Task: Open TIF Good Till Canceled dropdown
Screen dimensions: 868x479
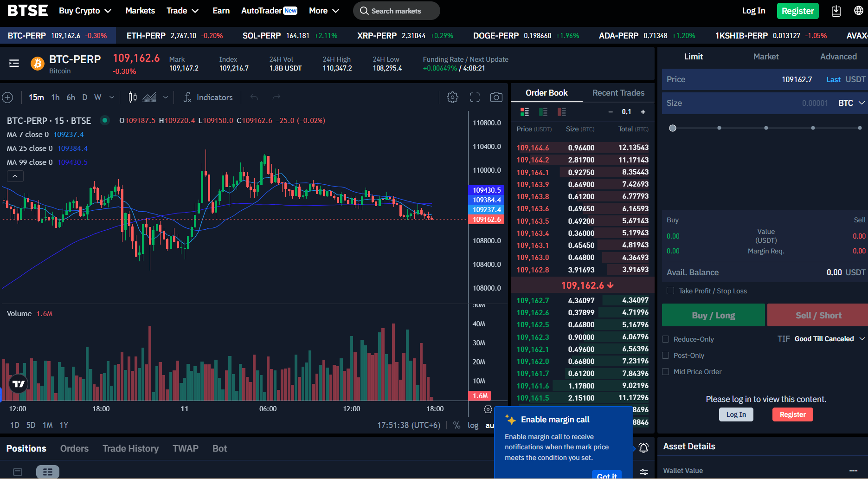Action: coord(829,339)
